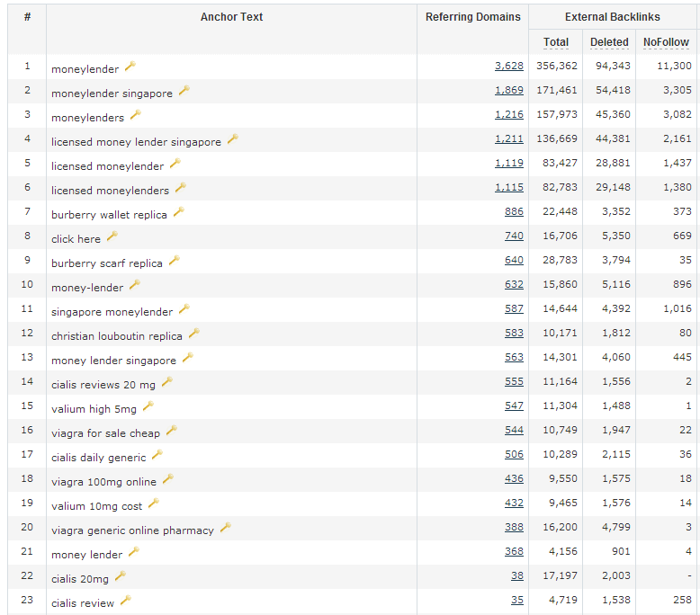Click the 'NoFollow' column header

[x=666, y=42]
